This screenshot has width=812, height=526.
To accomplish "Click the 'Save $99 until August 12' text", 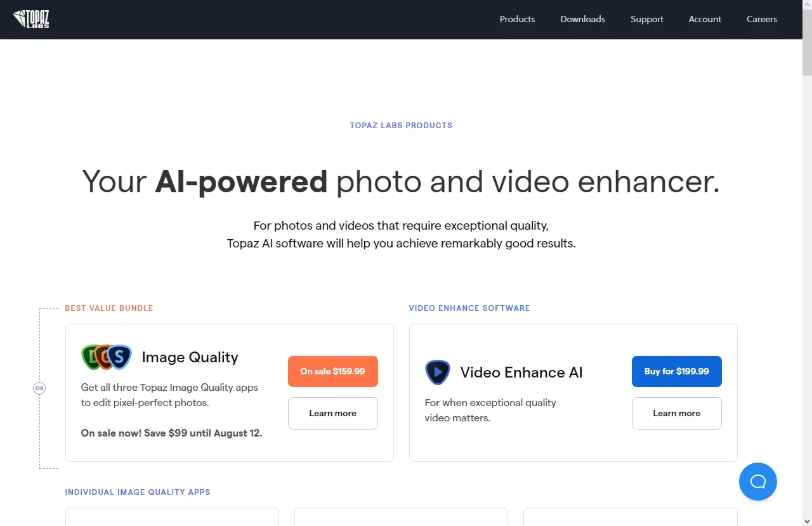I will pos(203,433).
